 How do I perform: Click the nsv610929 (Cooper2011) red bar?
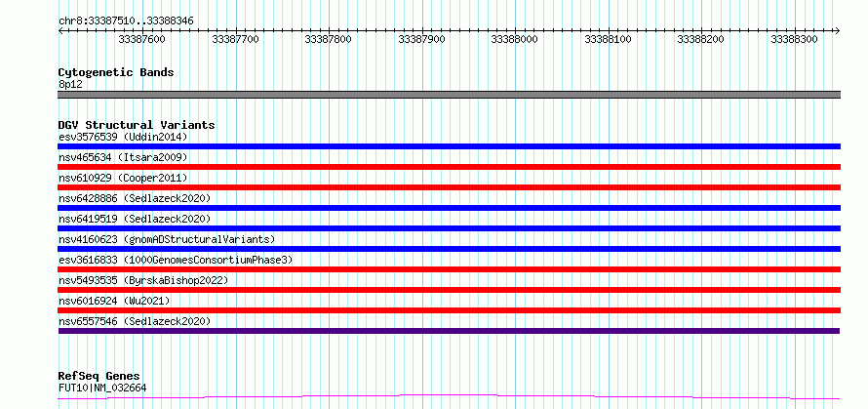click(449, 187)
